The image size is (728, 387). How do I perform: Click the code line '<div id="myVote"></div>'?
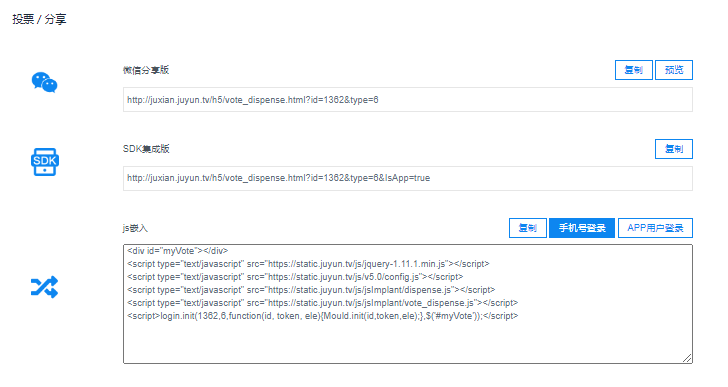[x=178, y=251]
